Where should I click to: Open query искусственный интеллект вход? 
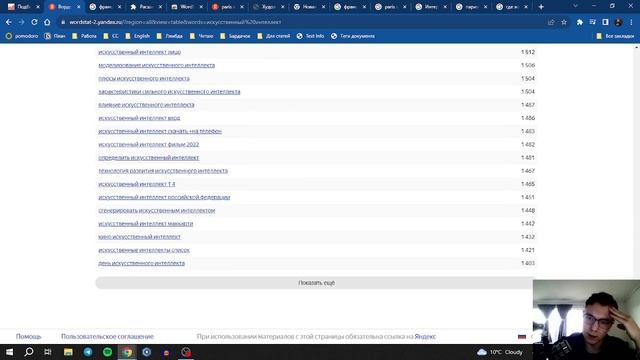coord(139,118)
